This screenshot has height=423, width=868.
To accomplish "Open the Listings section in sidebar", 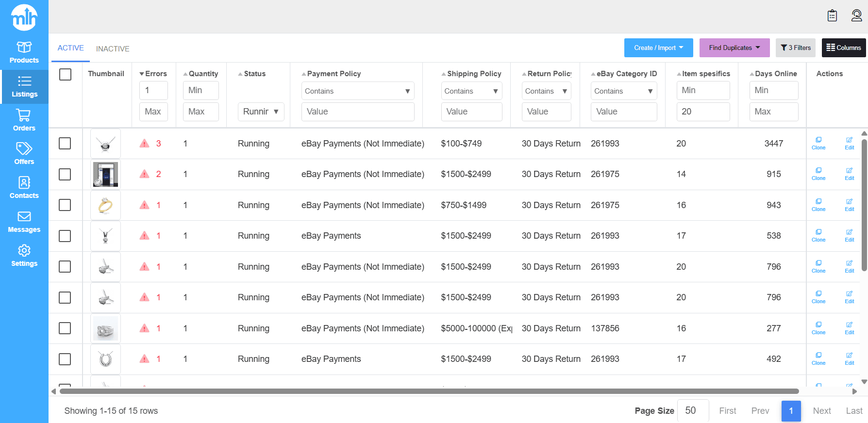I will 24,87.
